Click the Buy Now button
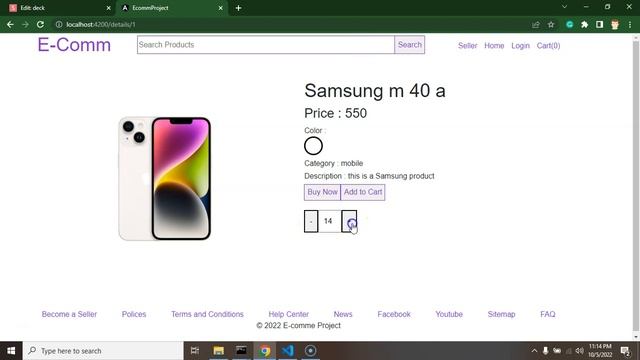 click(322, 192)
